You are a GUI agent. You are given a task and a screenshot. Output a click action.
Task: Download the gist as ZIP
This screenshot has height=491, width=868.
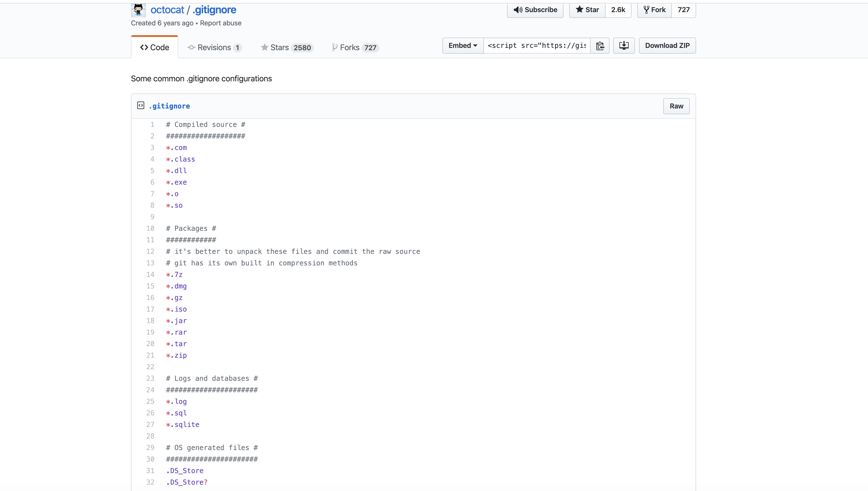pos(667,46)
